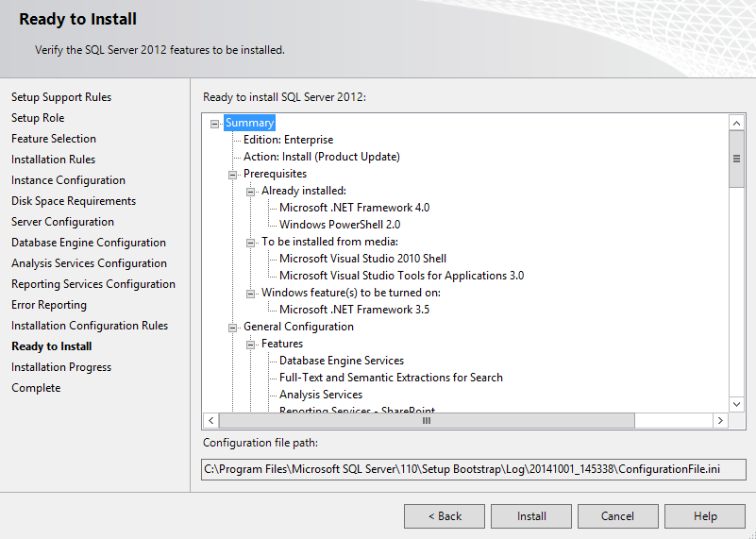Collapse the Features tree node

(x=251, y=344)
